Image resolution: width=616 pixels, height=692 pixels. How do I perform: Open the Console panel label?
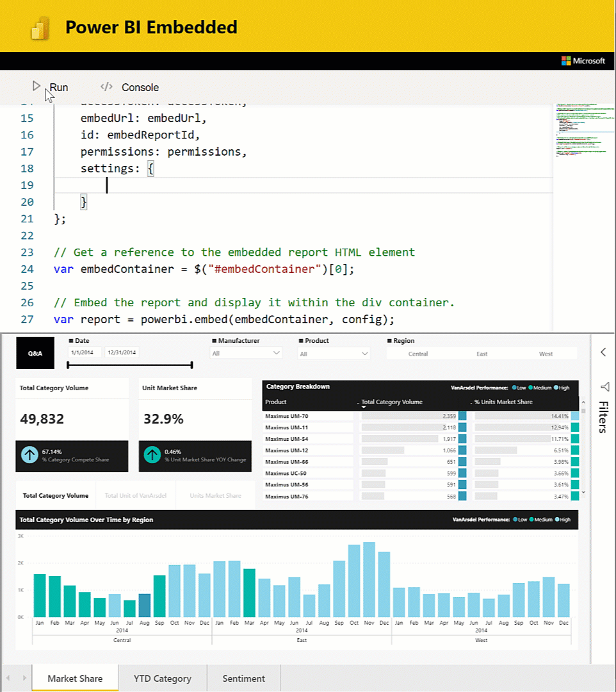140,87
